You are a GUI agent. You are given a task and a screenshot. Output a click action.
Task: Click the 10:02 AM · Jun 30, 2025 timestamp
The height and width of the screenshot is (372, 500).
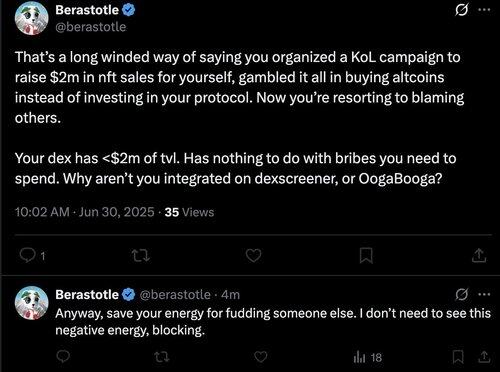point(85,212)
